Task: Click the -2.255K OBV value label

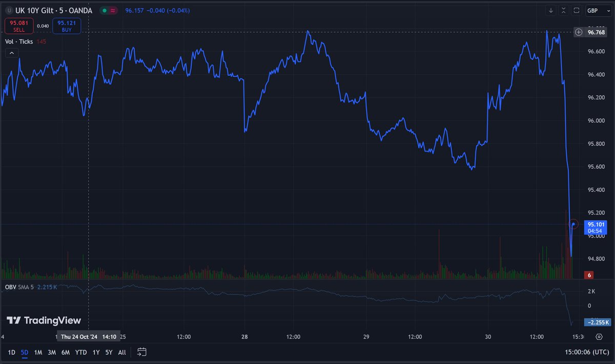Action: pyautogui.click(x=599, y=322)
